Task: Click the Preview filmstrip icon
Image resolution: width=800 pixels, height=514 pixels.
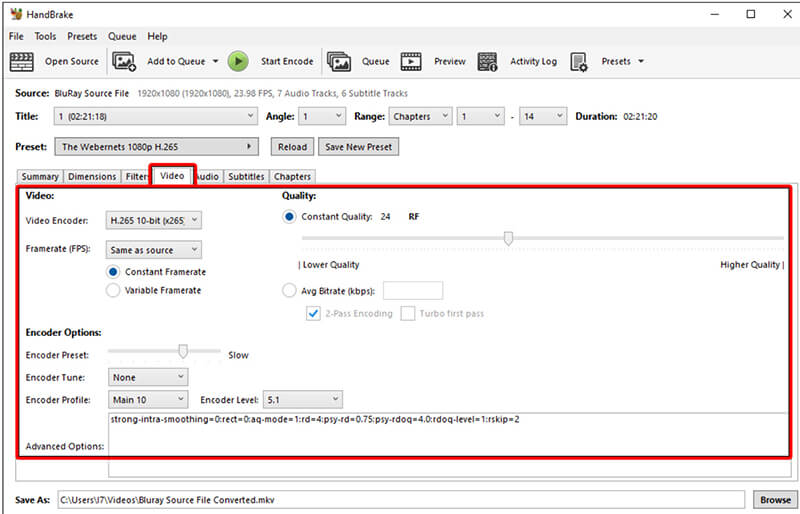Action: coord(411,61)
